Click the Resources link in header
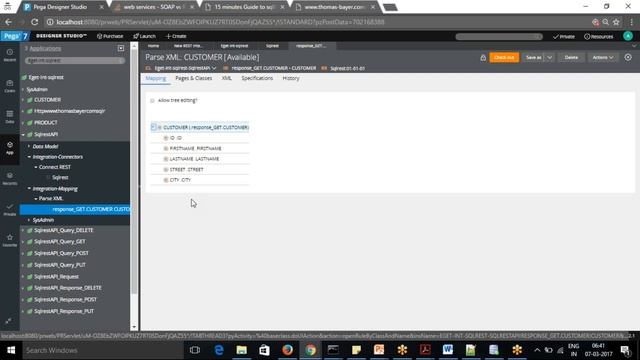The height and width of the screenshot is (360, 640). 598,36
